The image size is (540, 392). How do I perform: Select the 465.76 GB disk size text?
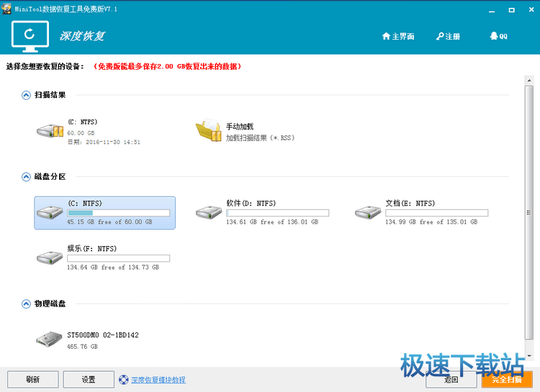tap(82, 347)
